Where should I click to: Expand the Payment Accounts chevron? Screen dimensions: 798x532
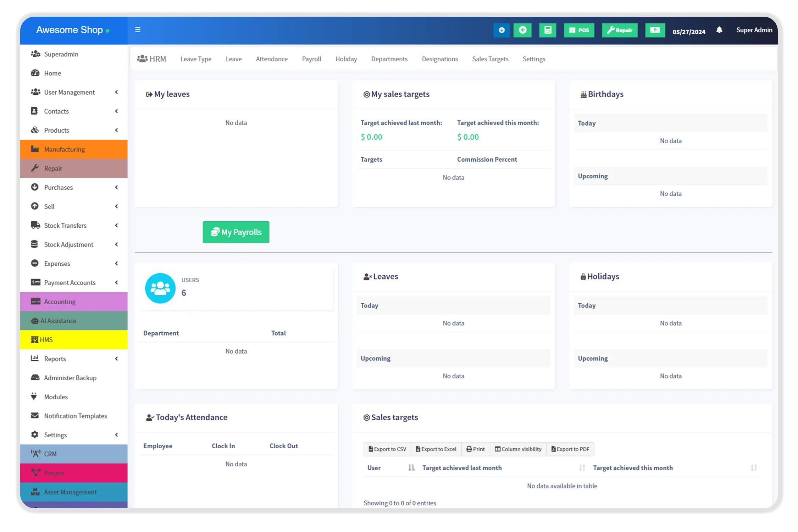click(x=116, y=283)
